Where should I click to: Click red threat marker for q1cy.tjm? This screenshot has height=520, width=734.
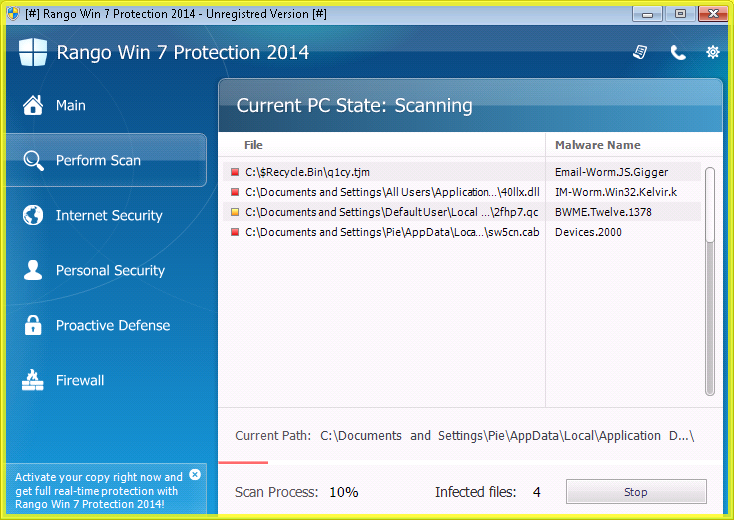point(235,172)
